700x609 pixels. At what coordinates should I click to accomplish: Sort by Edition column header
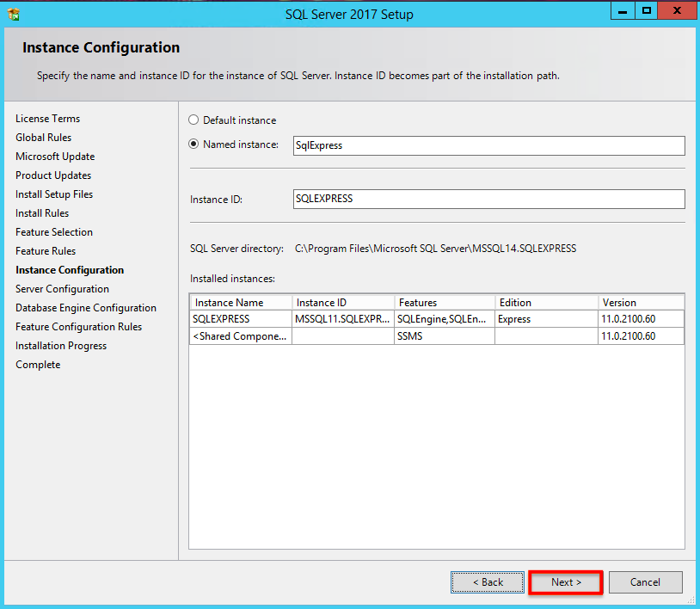(546, 302)
